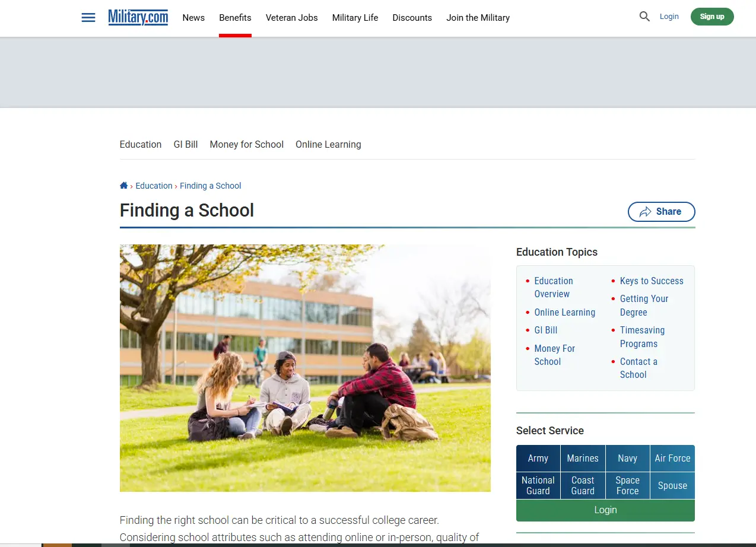The height and width of the screenshot is (547, 756).
Task: Select the Space Force service tile
Action: 627,485
